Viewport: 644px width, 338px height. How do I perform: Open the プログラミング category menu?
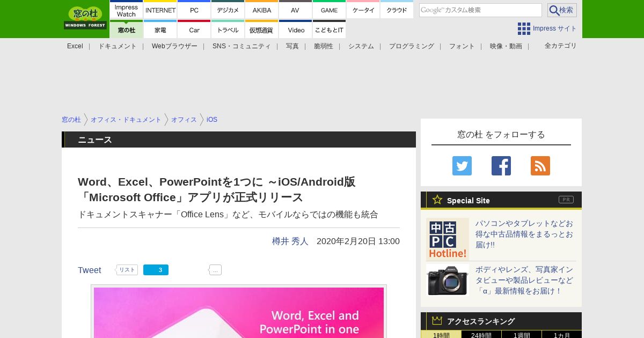(412, 46)
